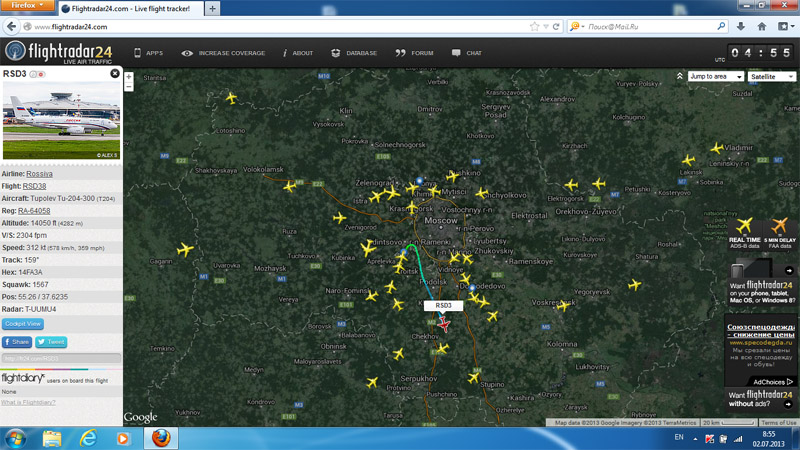Screen dimensions: 800x450
Task: Select the plane left of Shchyolkovo
Action: tap(481, 193)
